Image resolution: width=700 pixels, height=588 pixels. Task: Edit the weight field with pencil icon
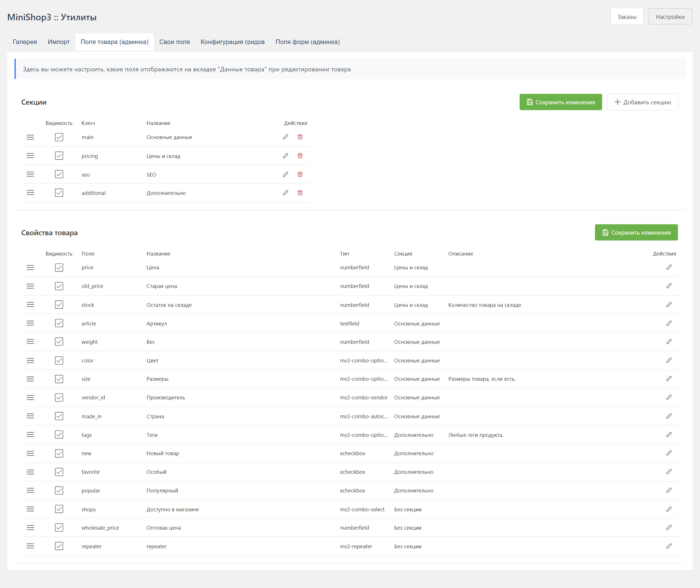coord(669,342)
